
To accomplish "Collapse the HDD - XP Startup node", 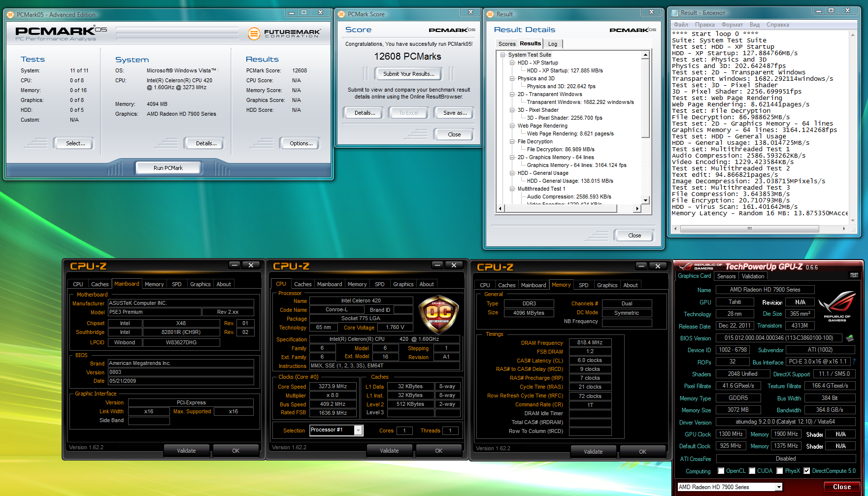I will pos(512,63).
